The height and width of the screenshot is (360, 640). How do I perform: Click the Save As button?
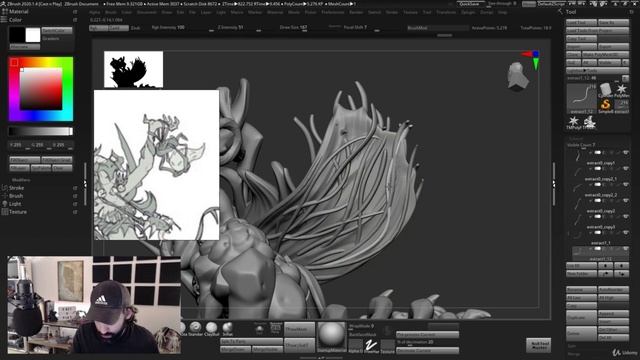pos(613,22)
